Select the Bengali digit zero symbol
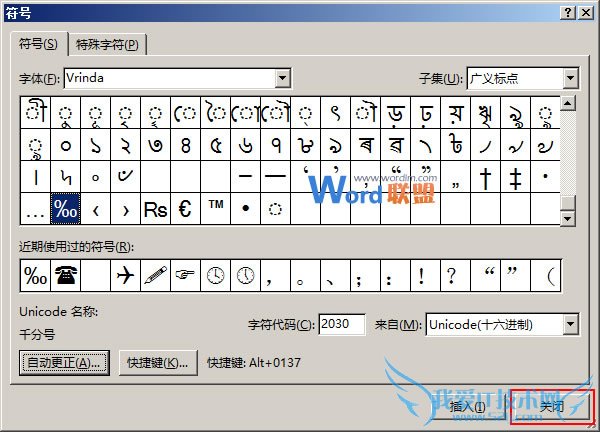Viewport: 600px width, 432px height. pyautogui.click(x=65, y=145)
